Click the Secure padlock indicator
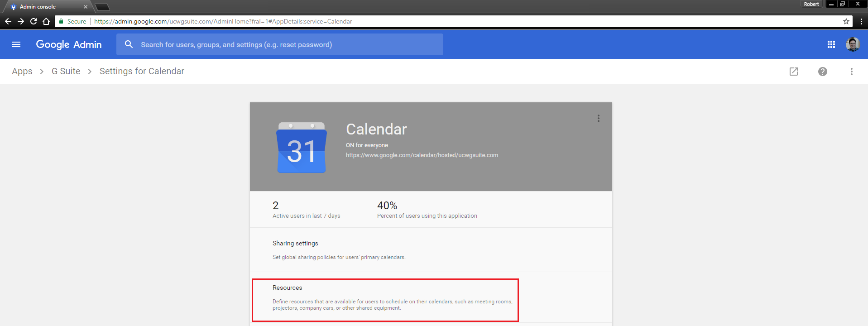 (x=72, y=21)
